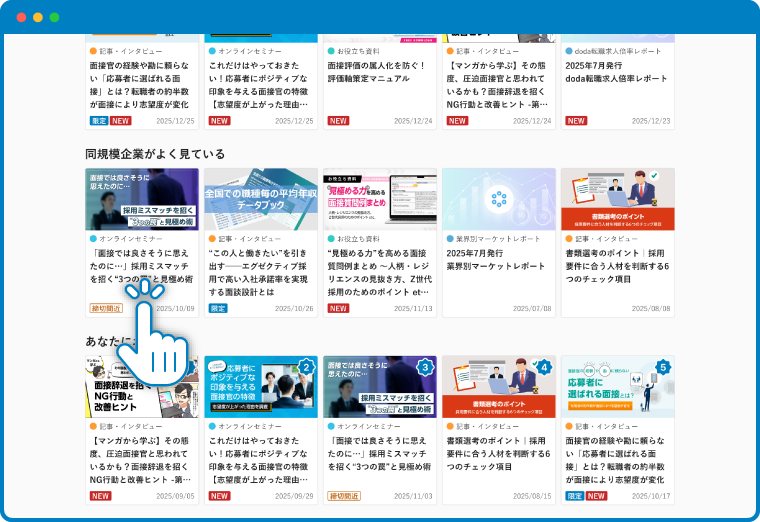Click the rank 4 badge on thumbnail
The height and width of the screenshot is (522, 760).
[x=544, y=368]
